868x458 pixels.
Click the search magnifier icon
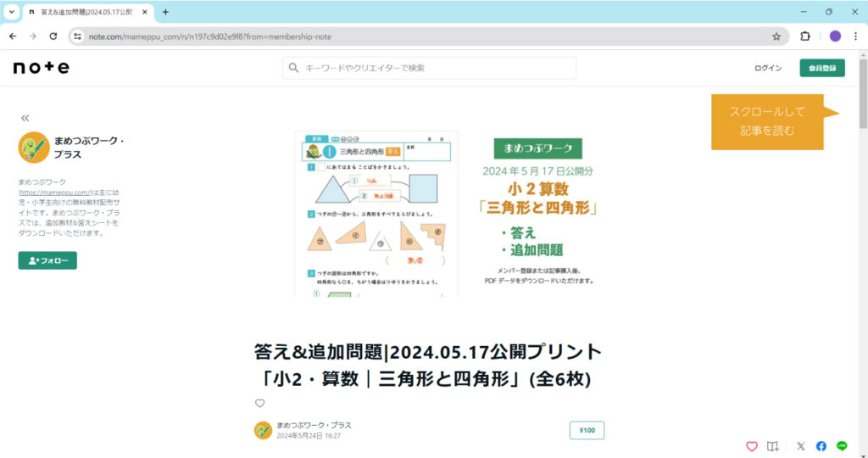(293, 68)
